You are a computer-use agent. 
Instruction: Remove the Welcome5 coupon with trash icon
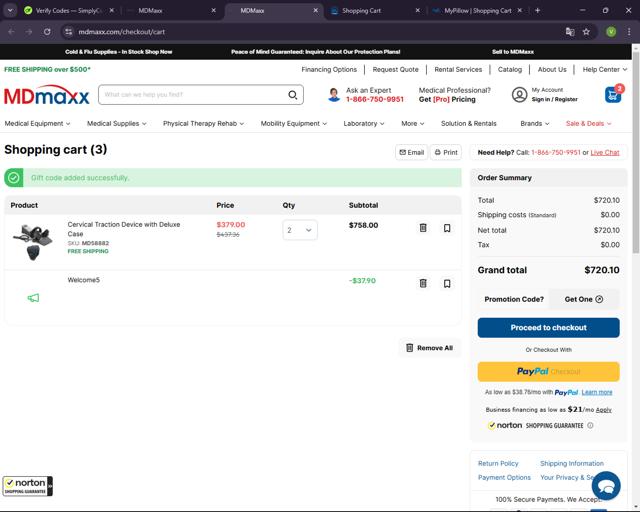[423, 283]
